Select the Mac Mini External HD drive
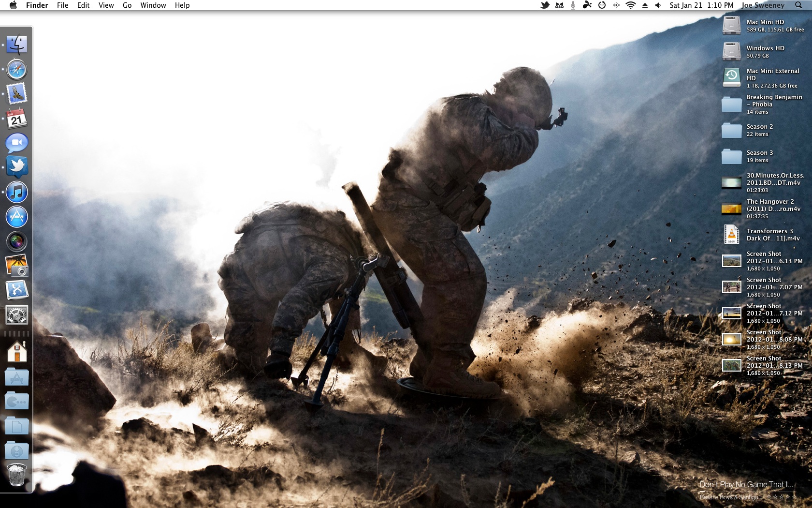The height and width of the screenshot is (508, 812). click(731, 77)
